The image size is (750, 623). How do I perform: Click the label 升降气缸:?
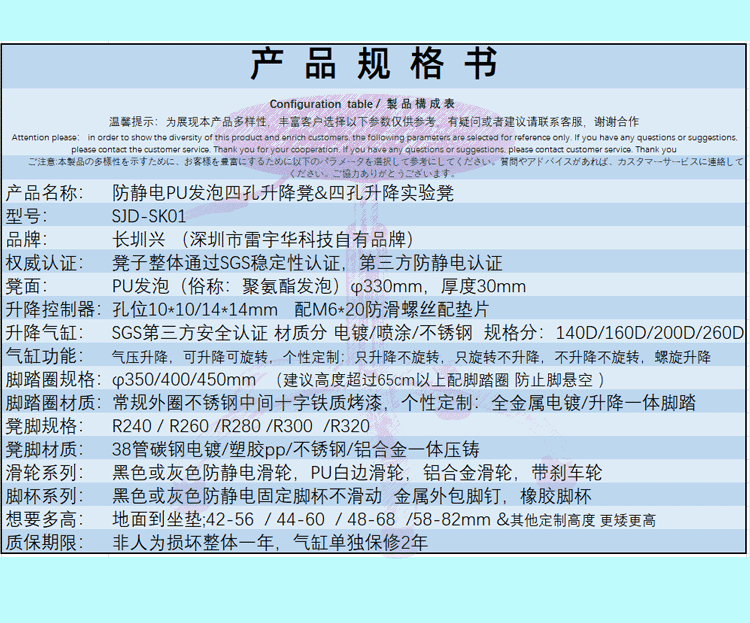click(x=44, y=333)
